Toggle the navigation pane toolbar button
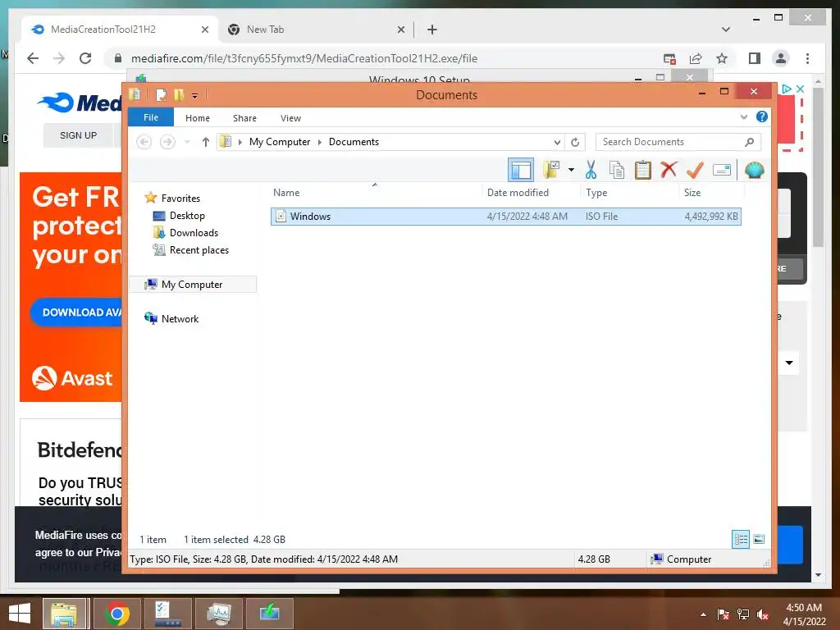This screenshot has height=630, width=840. 521,171
